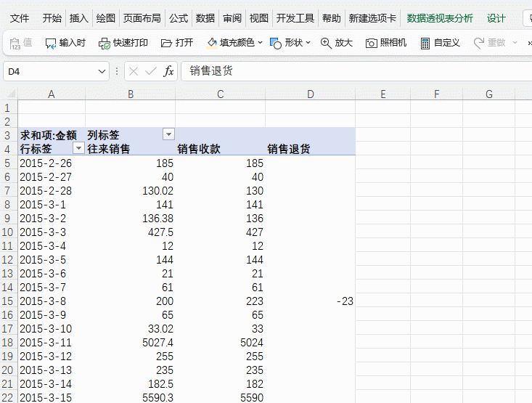Click the formula bar text 销售退货
Viewport: 532px width, 403px height.
click(x=212, y=71)
